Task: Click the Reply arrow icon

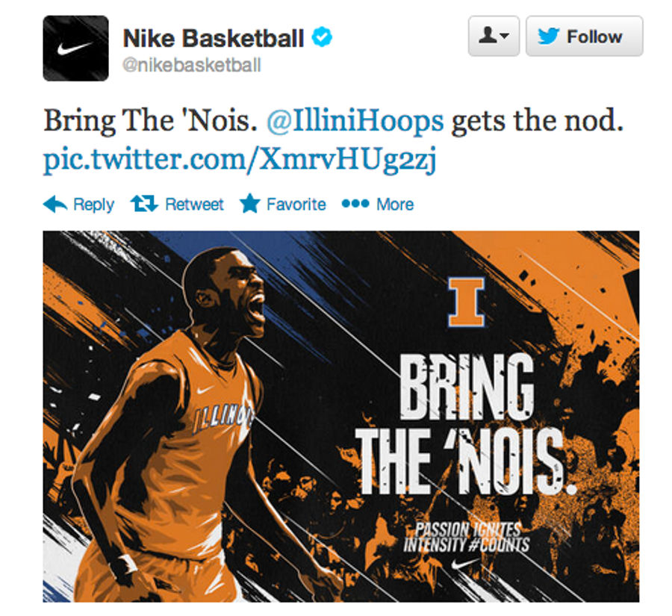Action: tap(55, 204)
